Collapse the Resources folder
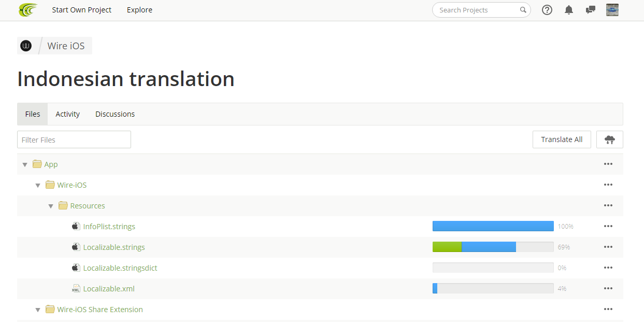The image size is (644, 322). pos(51,205)
